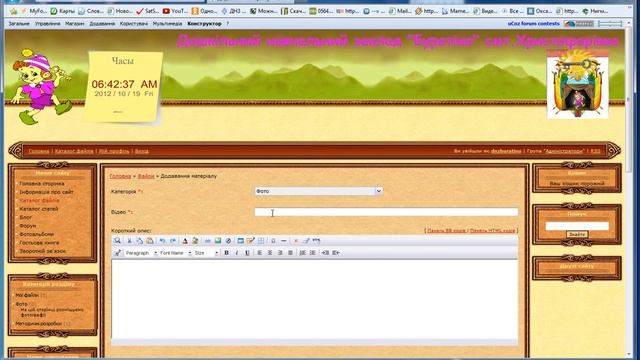This screenshot has height=360, width=640.
Task: Click inside the short description editor area
Action: tap(315, 299)
